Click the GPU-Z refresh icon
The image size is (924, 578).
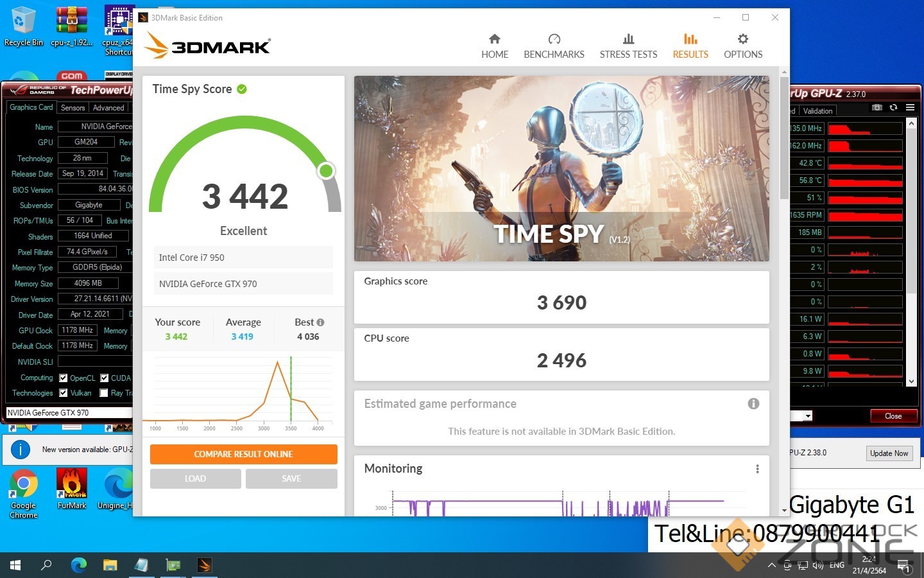coord(893,107)
